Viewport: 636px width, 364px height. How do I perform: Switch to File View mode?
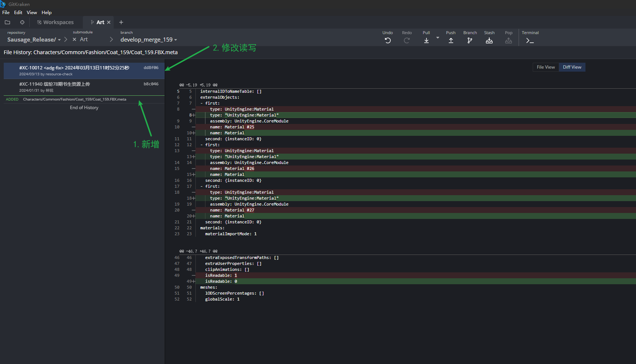[545, 67]
